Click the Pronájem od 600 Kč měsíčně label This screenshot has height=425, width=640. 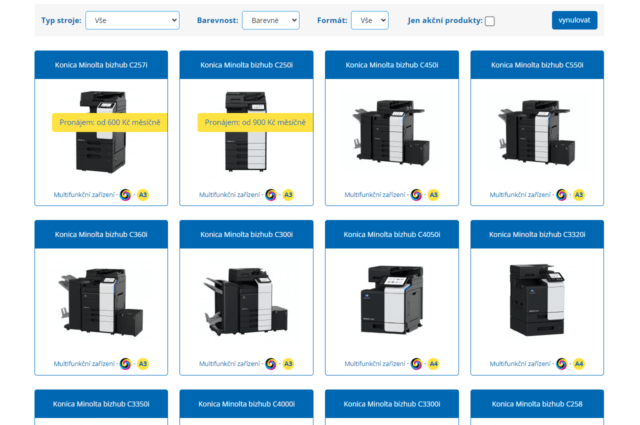[x=110, y=122]
